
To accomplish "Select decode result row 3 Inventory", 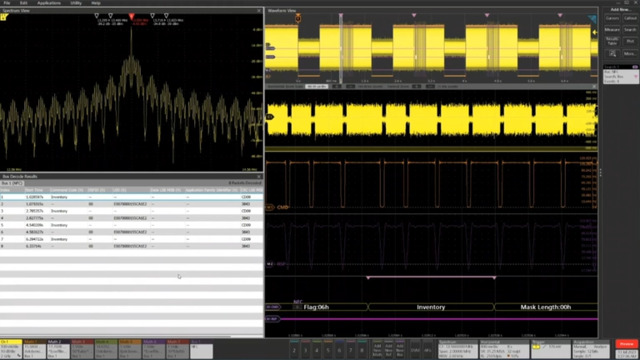I will (131, 211).
